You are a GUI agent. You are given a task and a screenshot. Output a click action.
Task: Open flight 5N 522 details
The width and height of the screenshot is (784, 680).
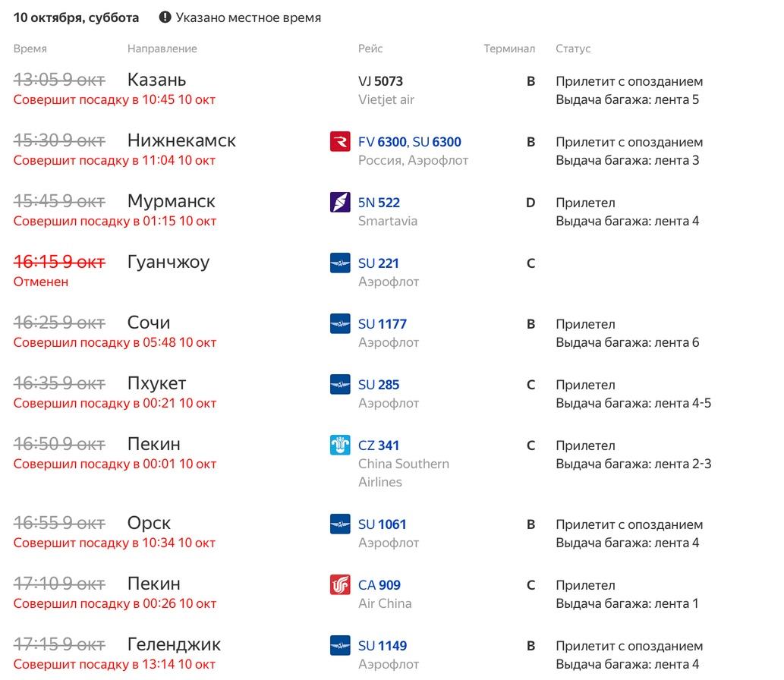point(379,203)
